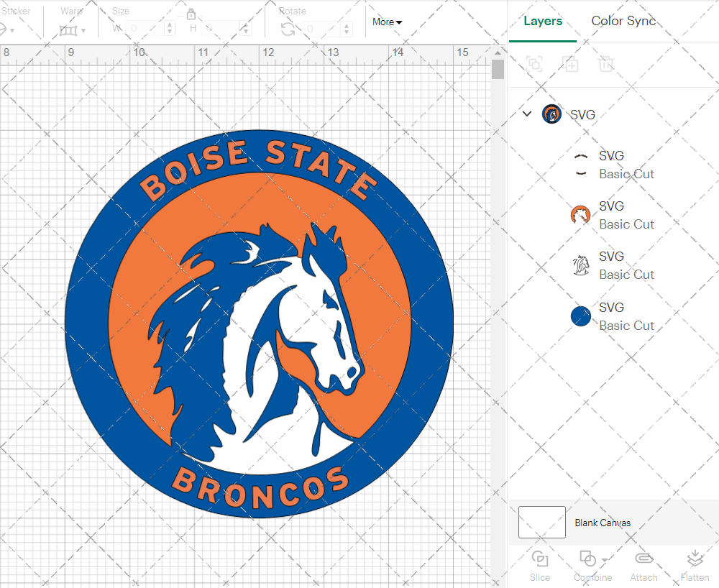Select the Warp tool icon
The width and height of the screenshot is (719, 588).
(x=70, y=30)
